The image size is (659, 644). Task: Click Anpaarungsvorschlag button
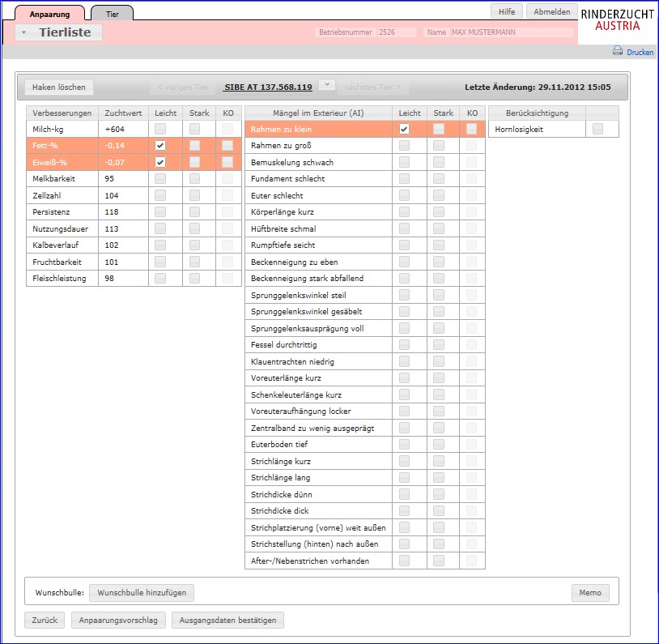pos(118,620)
